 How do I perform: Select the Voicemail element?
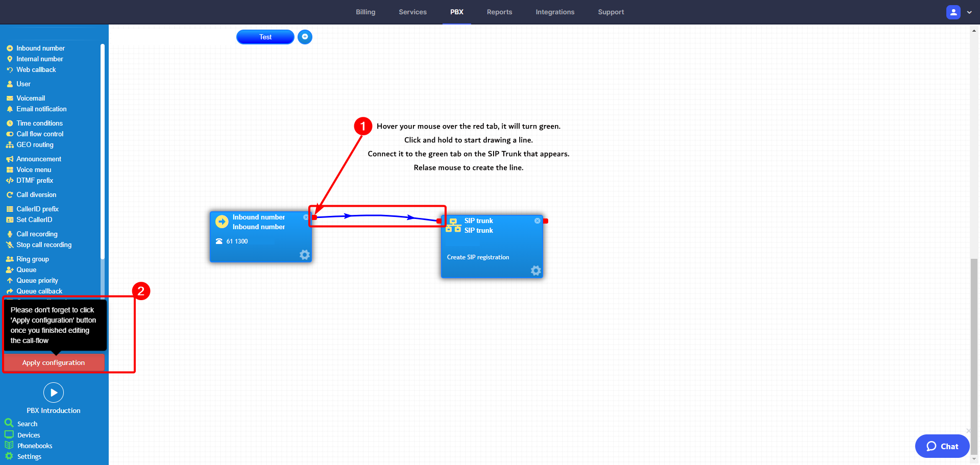(31, 98)
